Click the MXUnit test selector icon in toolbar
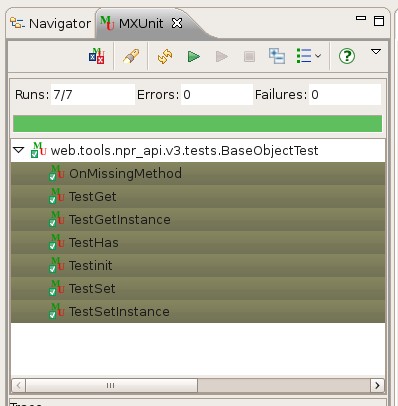This screenshot has width=398, height=406. point(97,56)
